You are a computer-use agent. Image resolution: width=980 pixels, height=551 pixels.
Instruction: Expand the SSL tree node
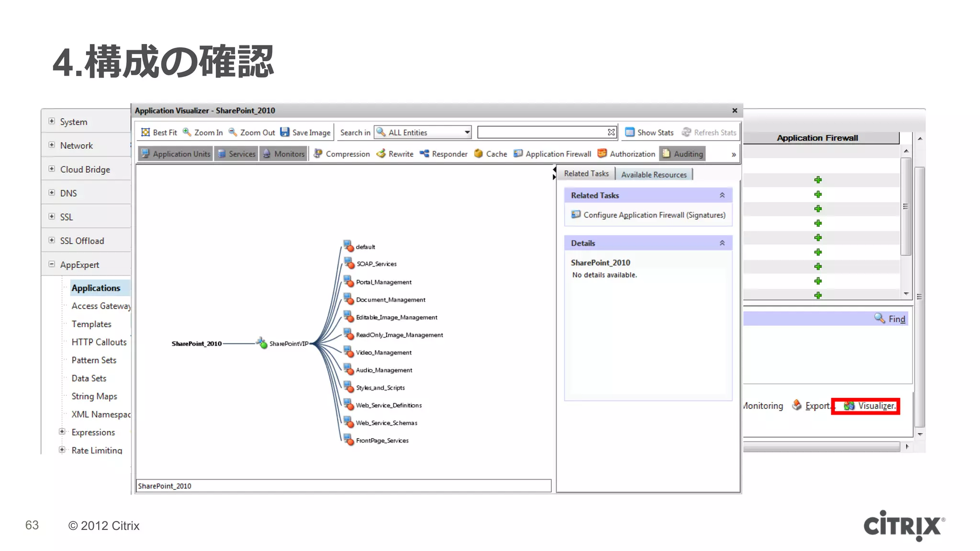(x=52, y=217)
